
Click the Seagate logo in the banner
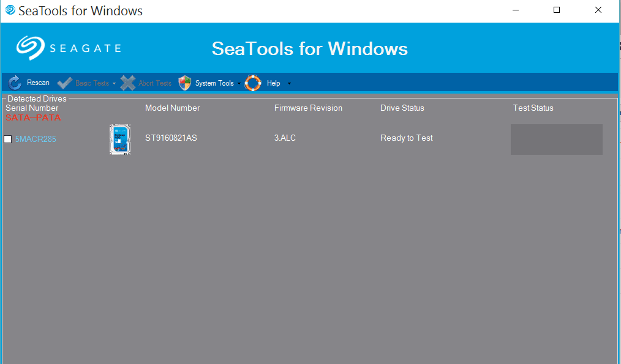tap(68, 48)
